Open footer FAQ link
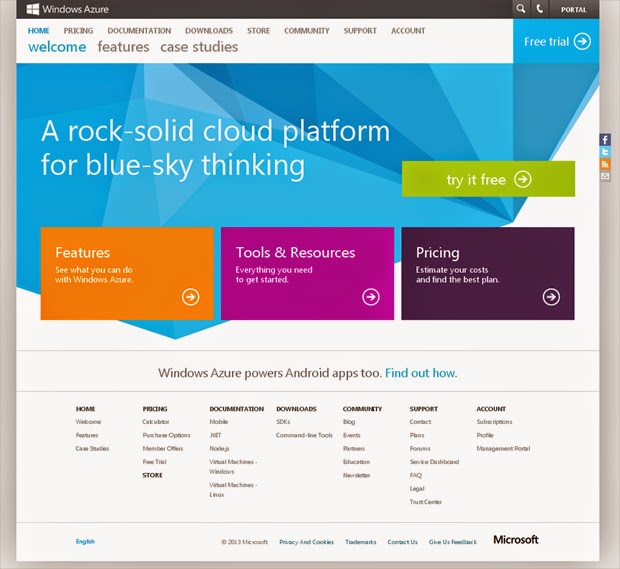Viewport: 620px width, 569px height. pos(416,475)
